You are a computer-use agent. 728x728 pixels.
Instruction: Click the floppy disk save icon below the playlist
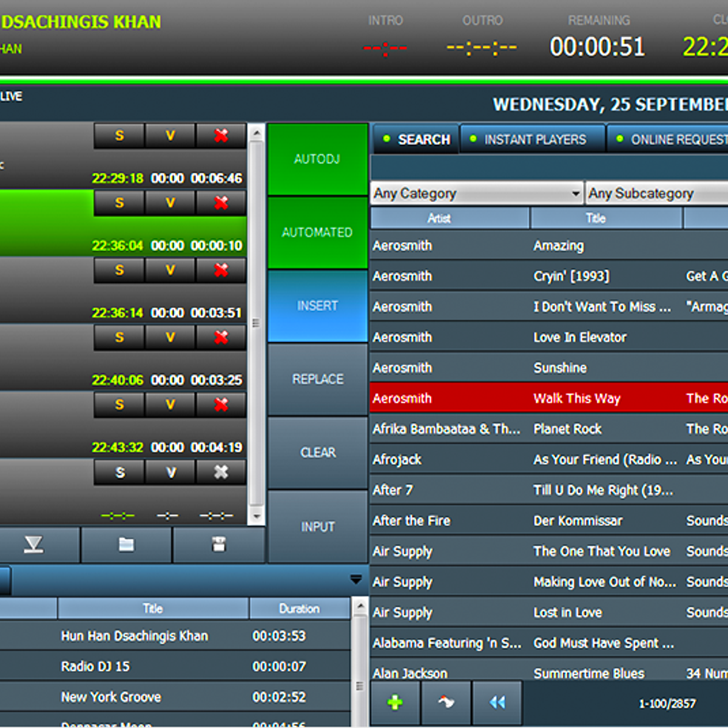219,545
